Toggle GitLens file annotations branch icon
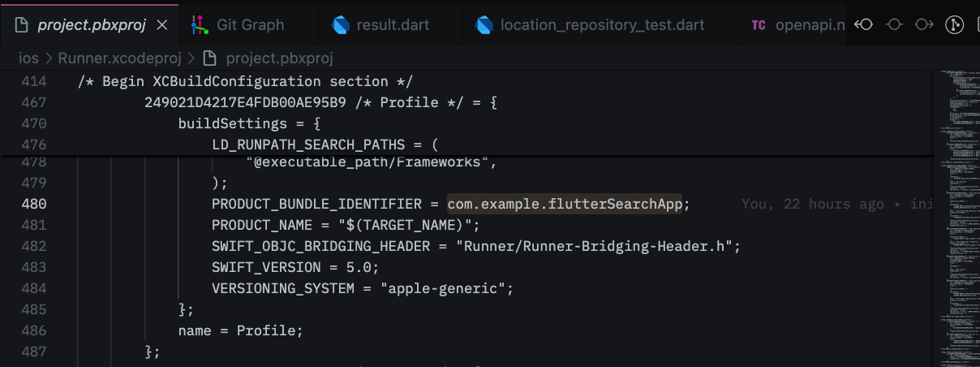980x367 pixels. tap(953, 24)
